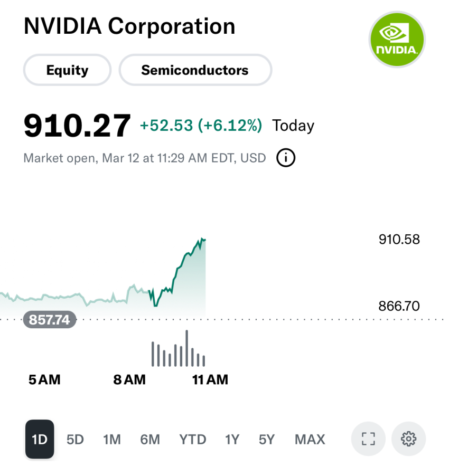This screenshot has width=449, height=476.
Task: Select the Semiconductors tag
Action: point(195,70)
